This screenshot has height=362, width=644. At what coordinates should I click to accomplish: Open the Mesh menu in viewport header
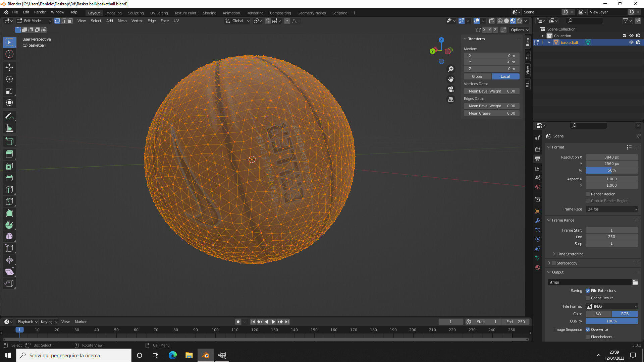click(122, 21)
